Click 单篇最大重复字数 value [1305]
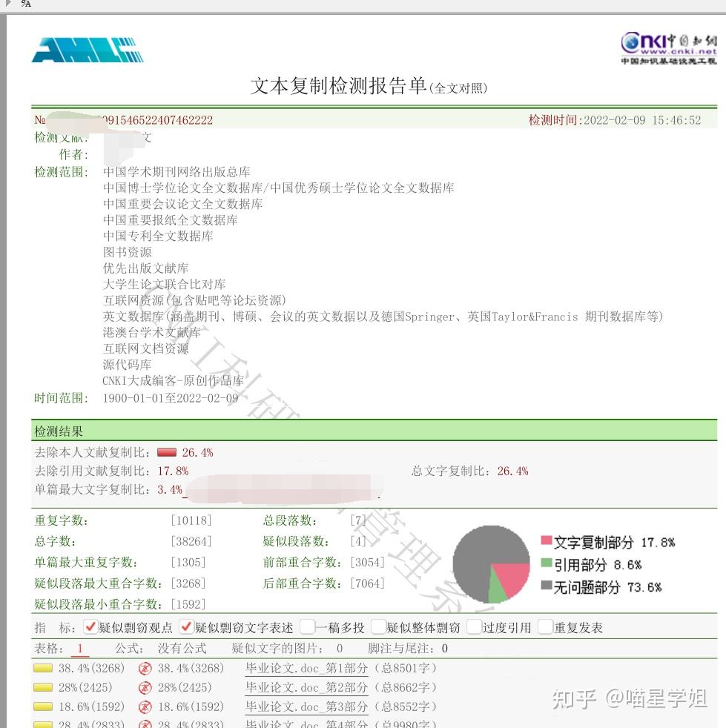The width and height of the screenshot is (726, 728). coord(188,562)
